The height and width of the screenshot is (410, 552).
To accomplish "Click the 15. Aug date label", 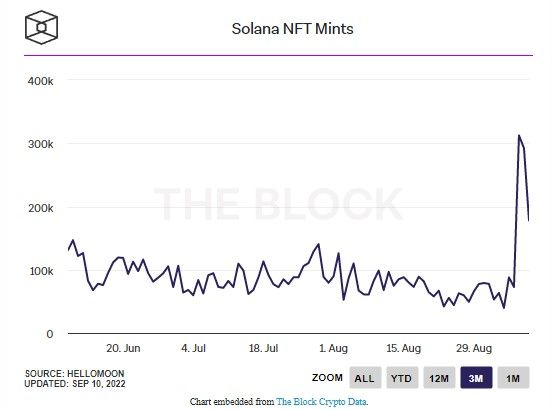I will point(403,348).
